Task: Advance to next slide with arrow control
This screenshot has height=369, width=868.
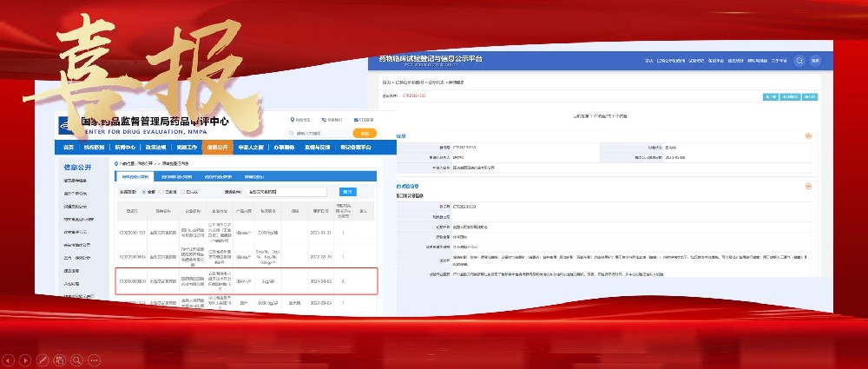Action: point(26,359)
